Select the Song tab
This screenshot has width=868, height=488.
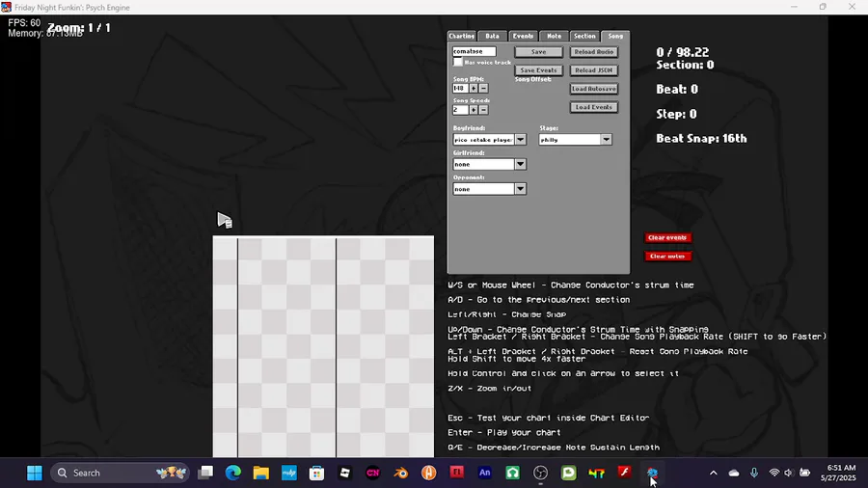pos(615,36)
